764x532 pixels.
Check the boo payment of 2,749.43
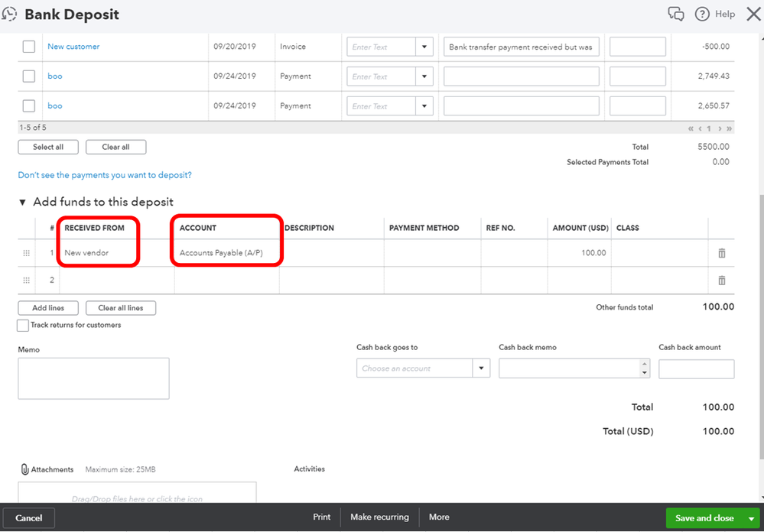point(29,76)
